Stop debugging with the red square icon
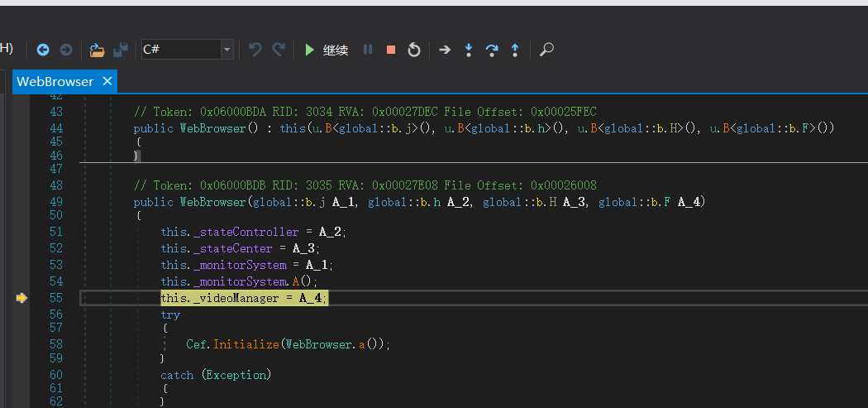The height and width of the screenshot is (408, 868). click(391, 50)
